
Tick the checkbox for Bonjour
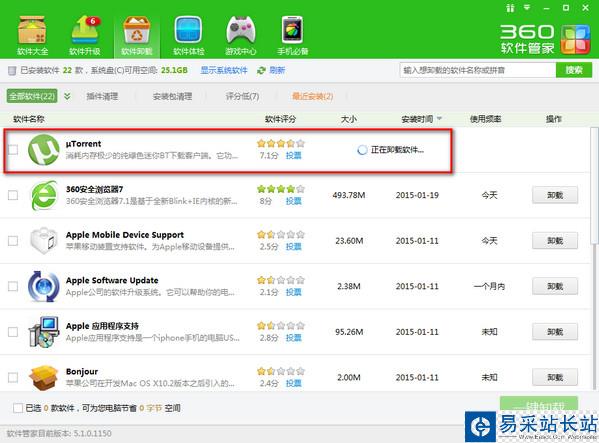[x=13, y=377]
